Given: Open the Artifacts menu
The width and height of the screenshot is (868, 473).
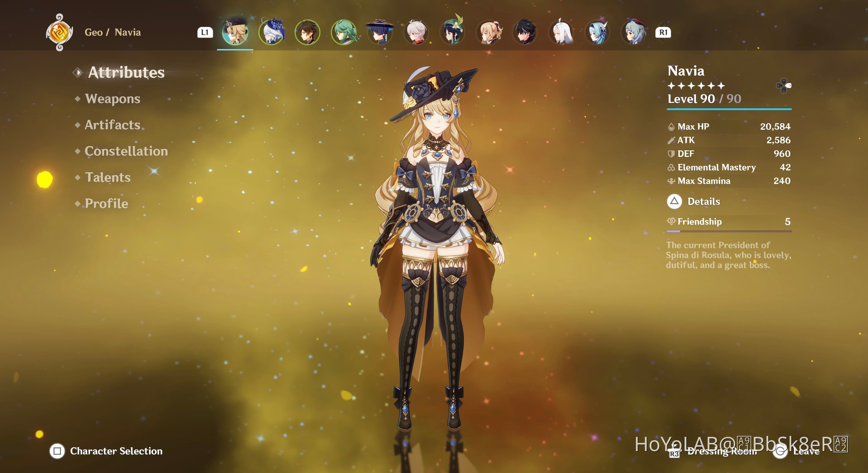Looking at the screenshot, I should click(112, 125).
